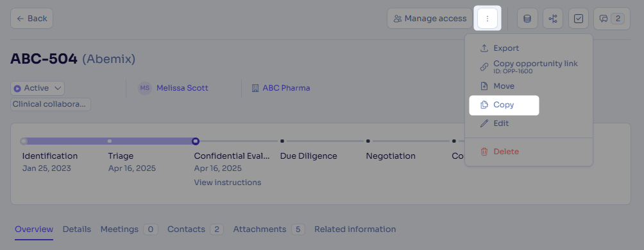
Task: Open the comments icon with count 2
Action: click(x=611, y=19)
